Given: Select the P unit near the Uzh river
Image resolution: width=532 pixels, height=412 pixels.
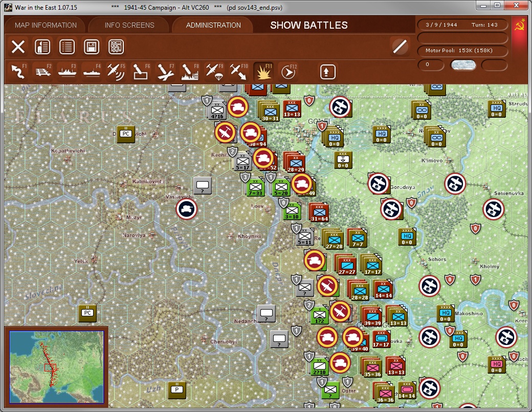Looking at the screenshot, I should coord(177,389).
